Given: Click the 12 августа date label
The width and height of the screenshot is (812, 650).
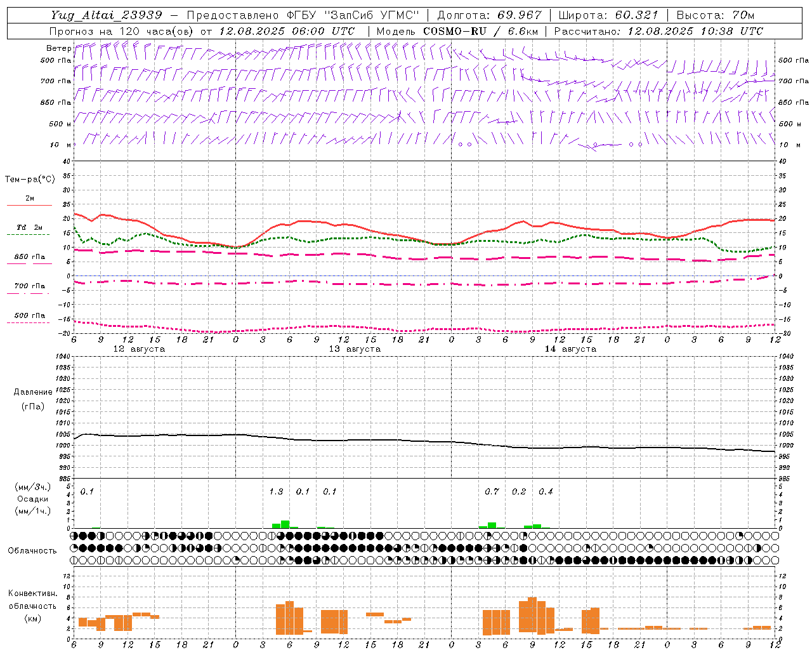Looking at the screenshot, I should pos(139,349).
